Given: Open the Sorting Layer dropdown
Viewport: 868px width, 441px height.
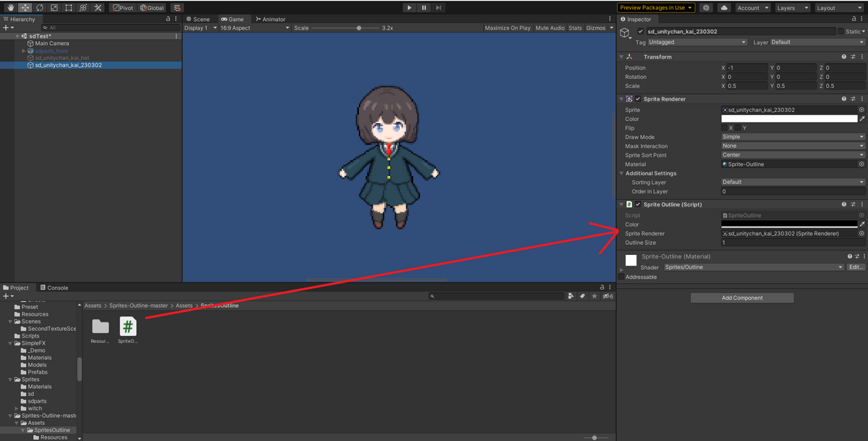Looking at the screenshot, I should click(791, 182).
